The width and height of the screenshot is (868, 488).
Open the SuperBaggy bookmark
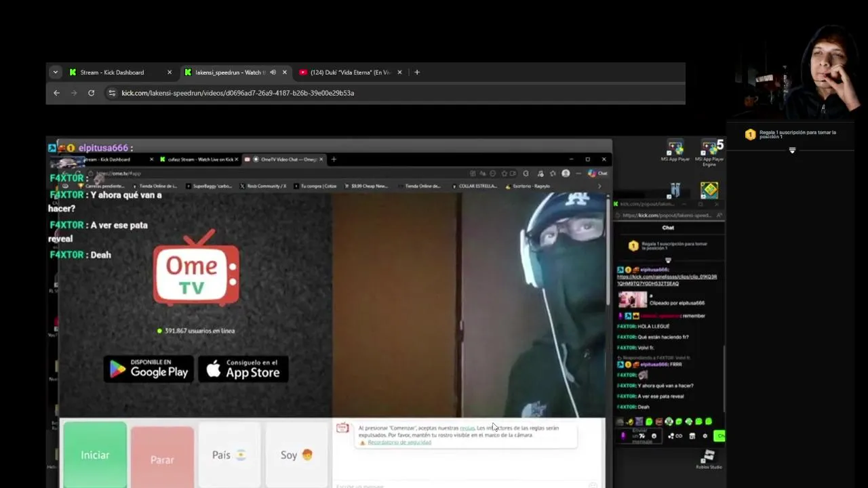coord(209,186)
